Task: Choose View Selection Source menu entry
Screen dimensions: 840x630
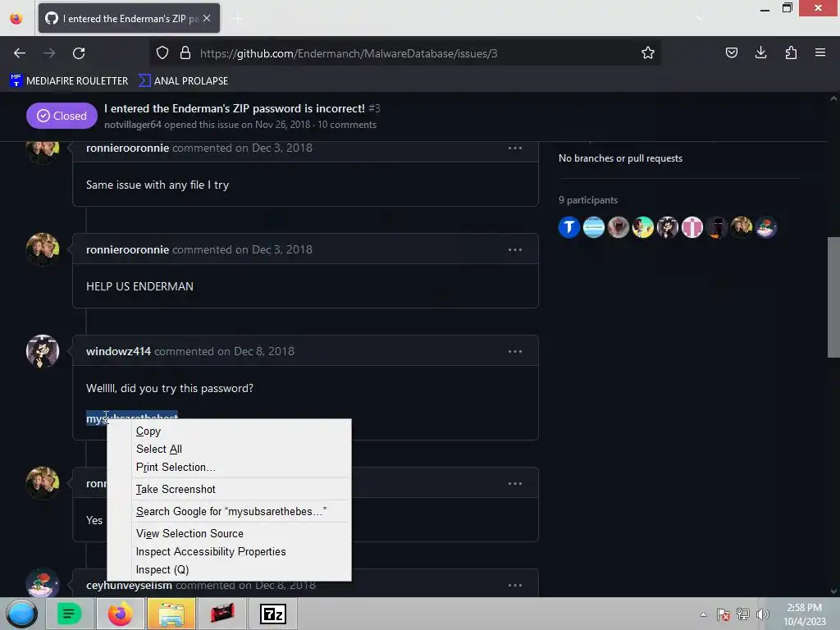Action: [230, 533]
